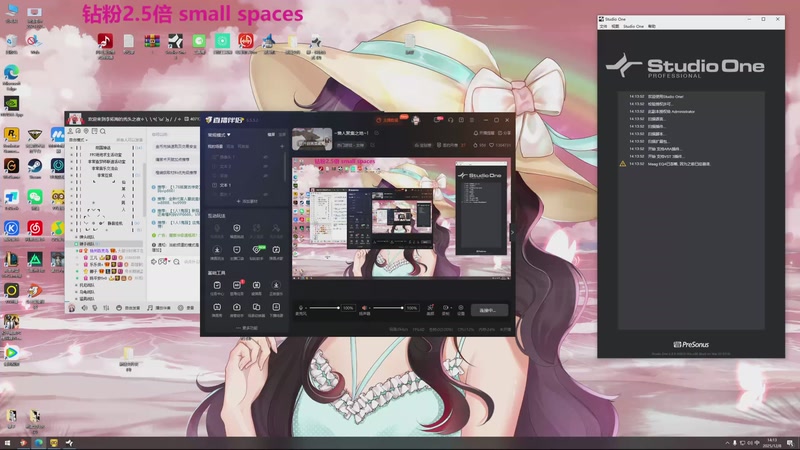
Task: Adjust the microphone volume slider
Action: [324, 308]
